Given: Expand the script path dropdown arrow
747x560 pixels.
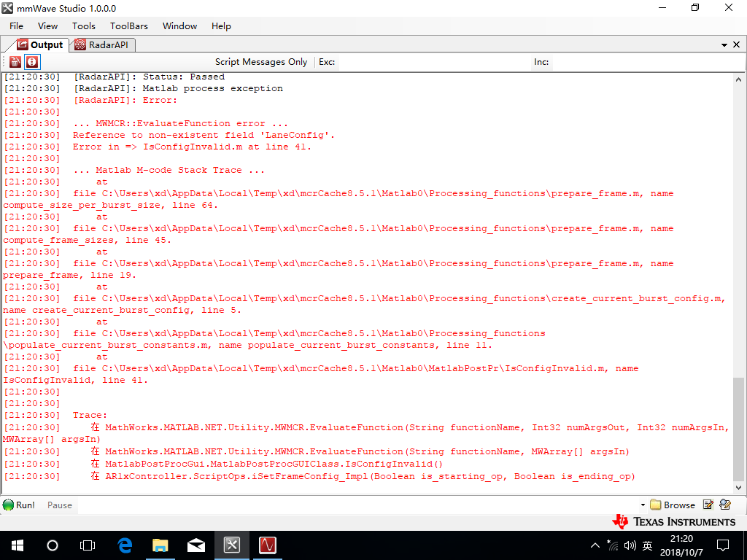Looking at the screenshot, I should (x=643, y=505).
